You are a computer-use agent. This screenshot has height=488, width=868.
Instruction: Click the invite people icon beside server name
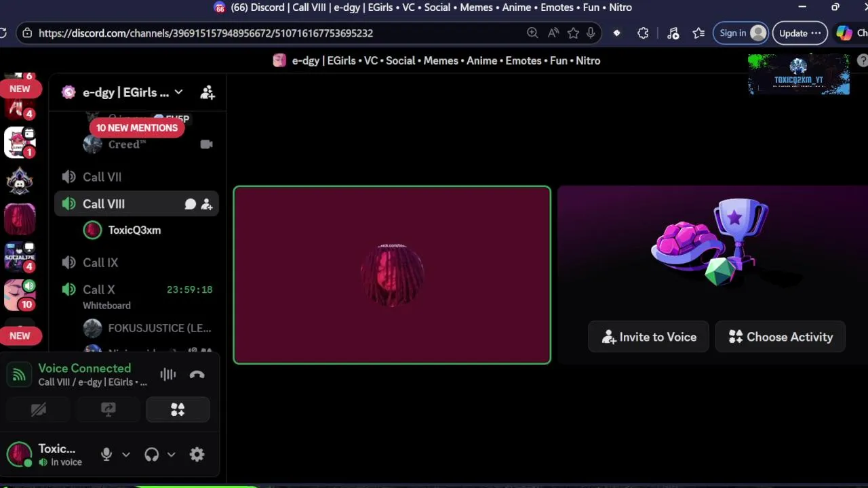(208, 93)
